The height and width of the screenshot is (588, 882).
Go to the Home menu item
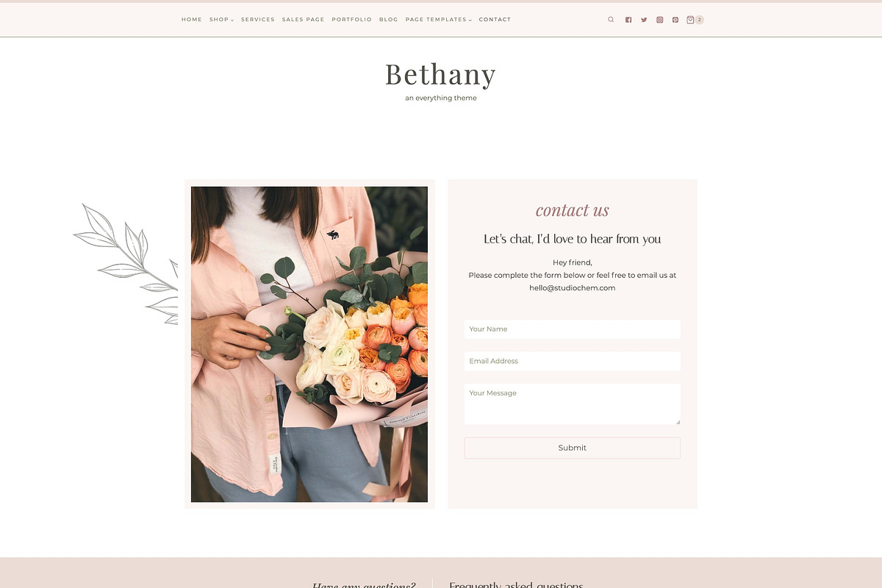[x=192, y=20]
